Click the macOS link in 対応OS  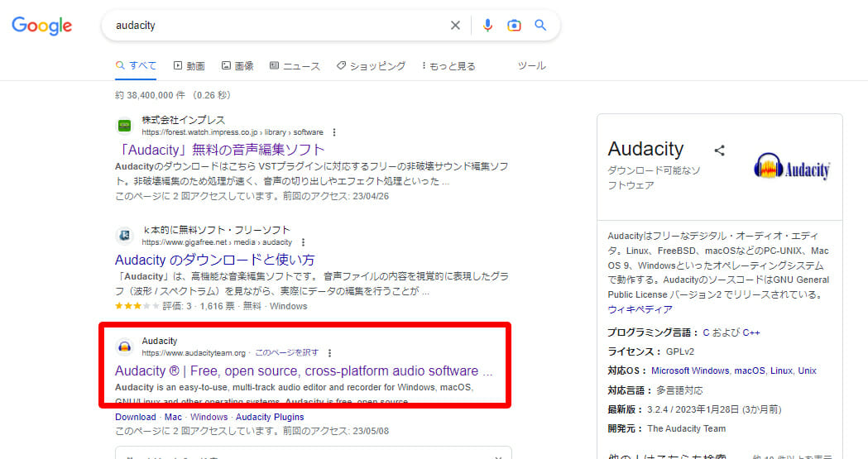(x=750, y=371)
